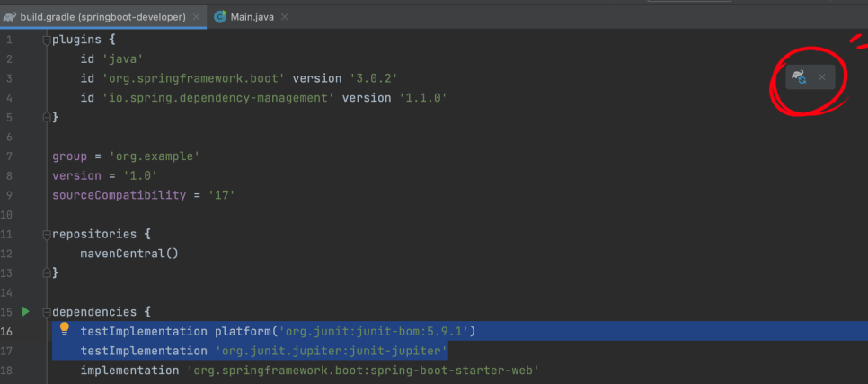
Task: Click the '17' sourceCompatibility value
Action: point(221,195)
